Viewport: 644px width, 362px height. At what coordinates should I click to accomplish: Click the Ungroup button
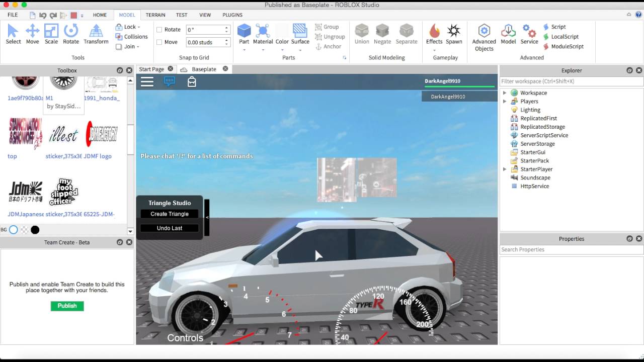point(330,37)
